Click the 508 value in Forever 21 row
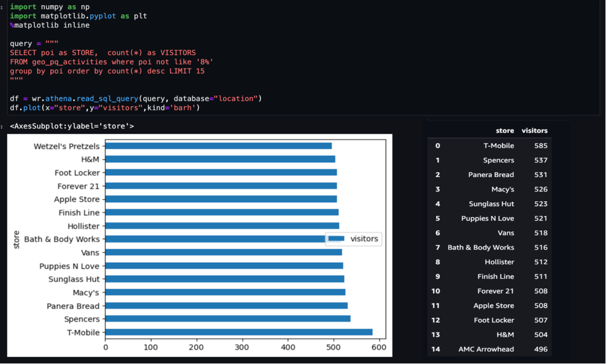 tap(541, 291)
